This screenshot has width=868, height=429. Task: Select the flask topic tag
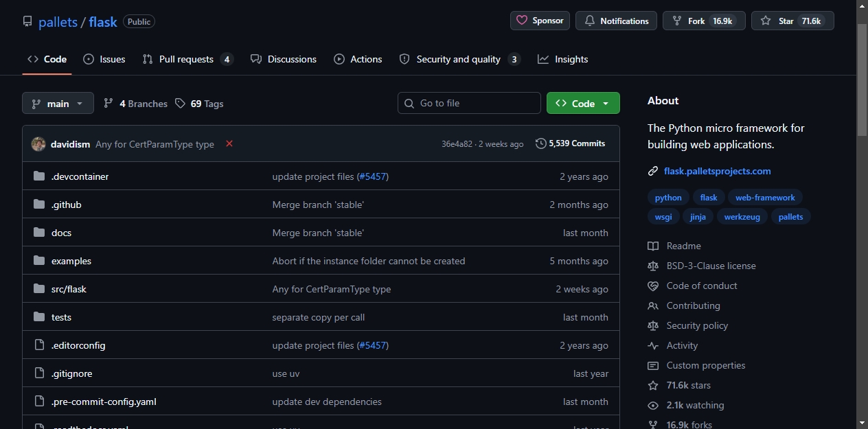pyautogui.click(x=709, y=198)
